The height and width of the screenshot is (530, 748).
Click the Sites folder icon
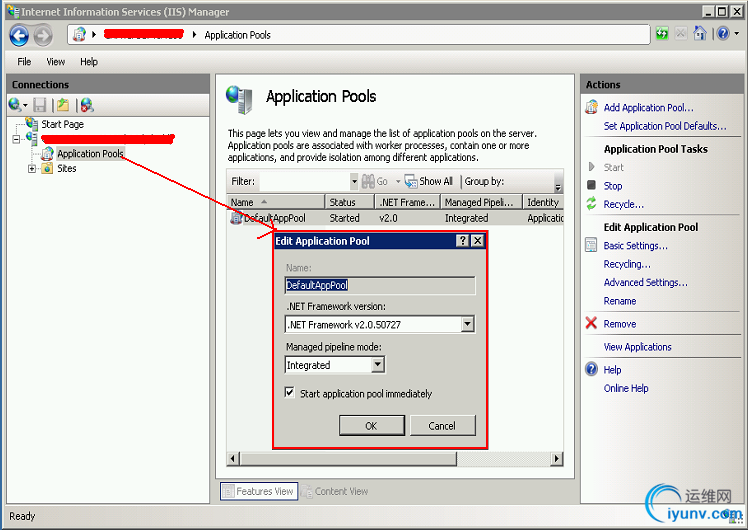pos(47,168)
